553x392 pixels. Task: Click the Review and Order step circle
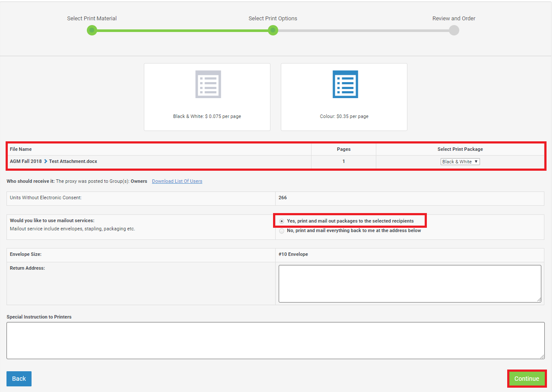pyautogui.click(x=454, y=30)
